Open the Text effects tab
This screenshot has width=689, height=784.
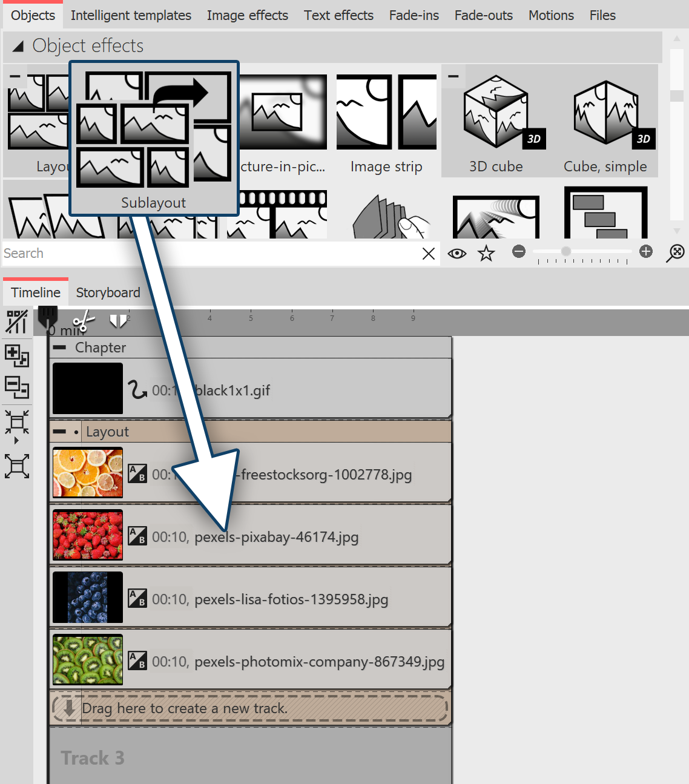[338, 15]
